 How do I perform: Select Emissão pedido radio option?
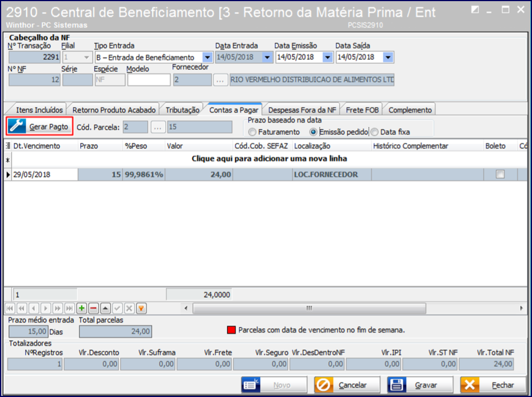(313, 132)
